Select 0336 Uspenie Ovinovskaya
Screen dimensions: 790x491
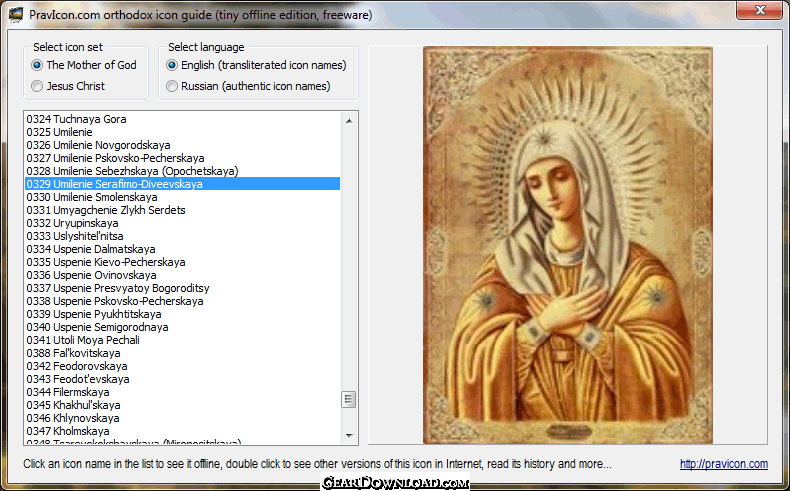(x=183, y=275)
